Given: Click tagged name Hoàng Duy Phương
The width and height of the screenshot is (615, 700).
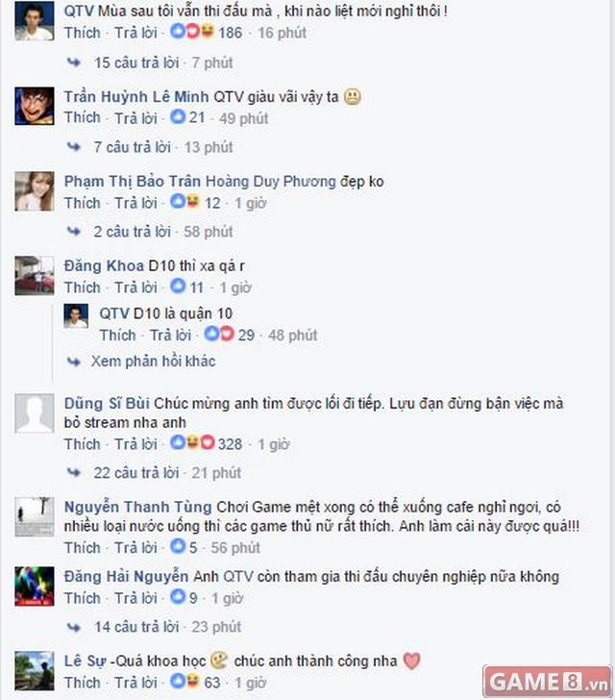Looking at the screenshot, I should (270, 181).
